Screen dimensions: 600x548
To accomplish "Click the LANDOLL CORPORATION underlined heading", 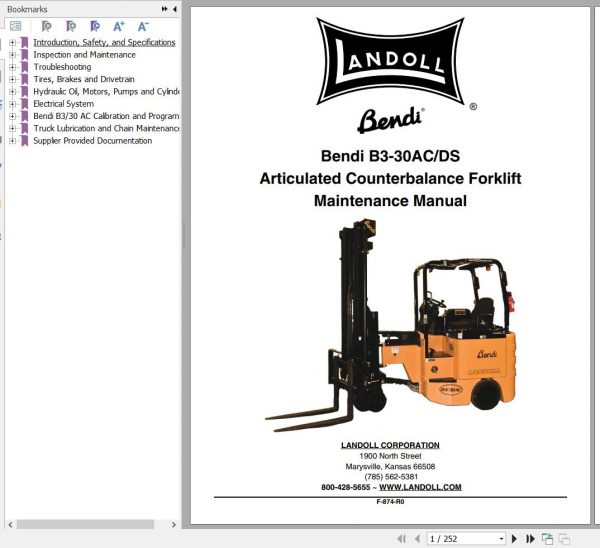I will tap(390, 445).
